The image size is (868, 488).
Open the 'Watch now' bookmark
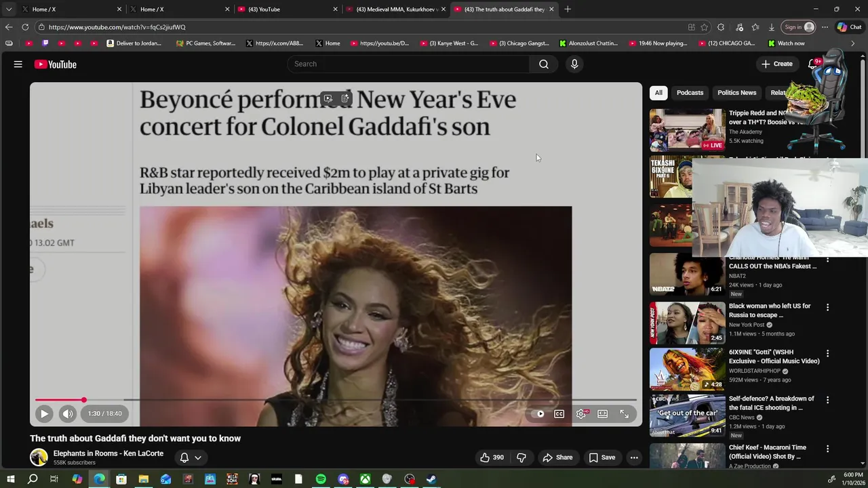786,43
